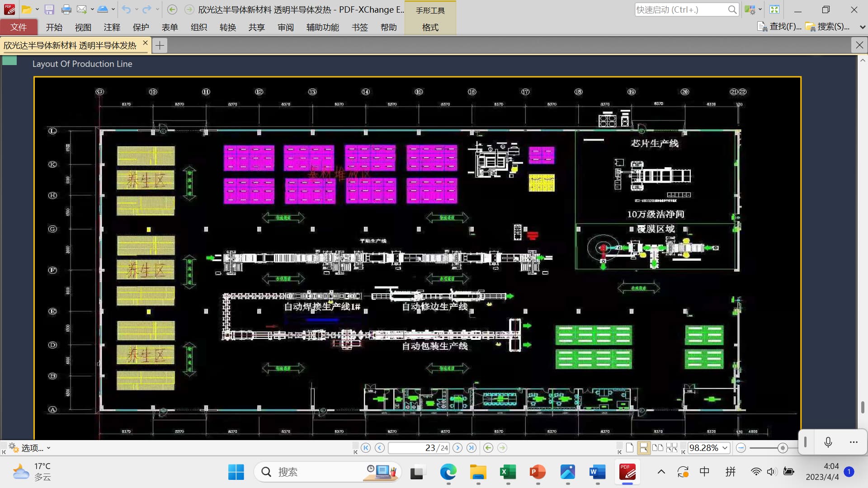The image size is (868, 488).
Task: Click the zoom slider handle
Action: click(783, 448)
